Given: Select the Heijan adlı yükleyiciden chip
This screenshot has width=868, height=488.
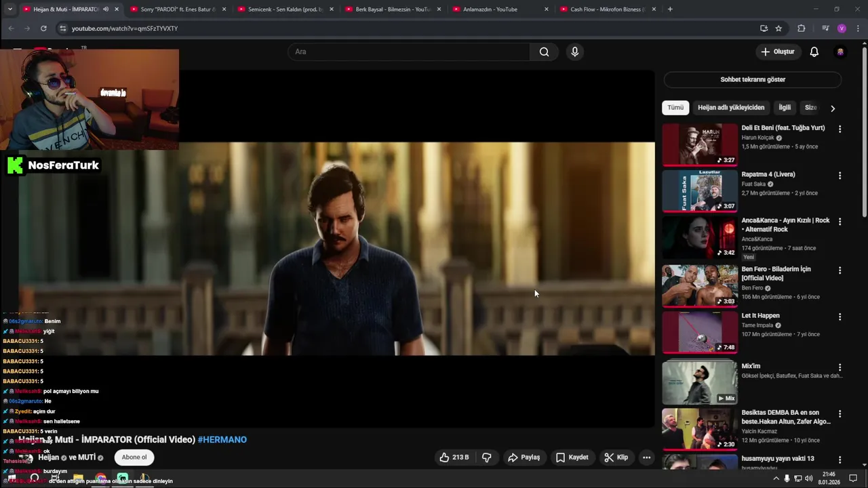Looking at the screenshot, I should 731,108.
